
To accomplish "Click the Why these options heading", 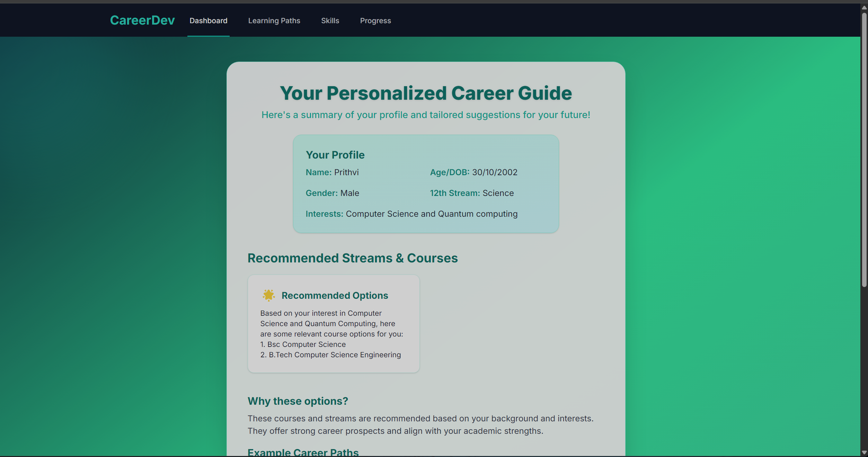I will tap(298, 401).
